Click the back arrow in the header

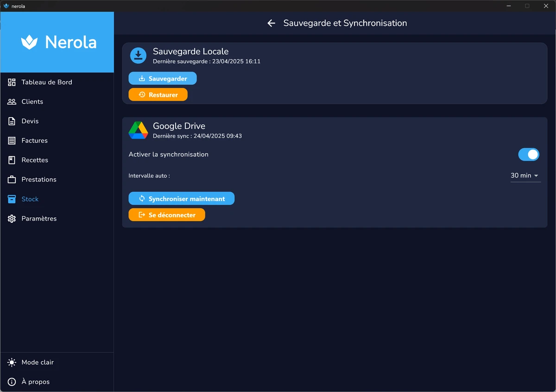pos(272,23)
